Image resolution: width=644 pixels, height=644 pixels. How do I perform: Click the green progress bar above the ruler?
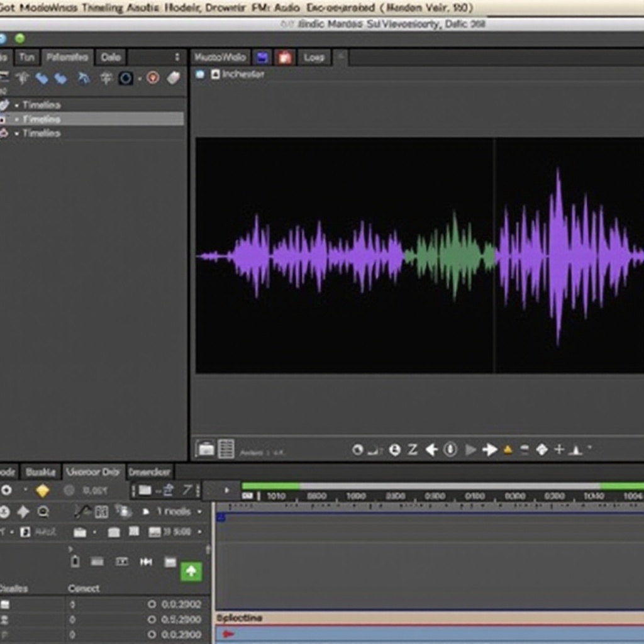click(x=270, y=486)
